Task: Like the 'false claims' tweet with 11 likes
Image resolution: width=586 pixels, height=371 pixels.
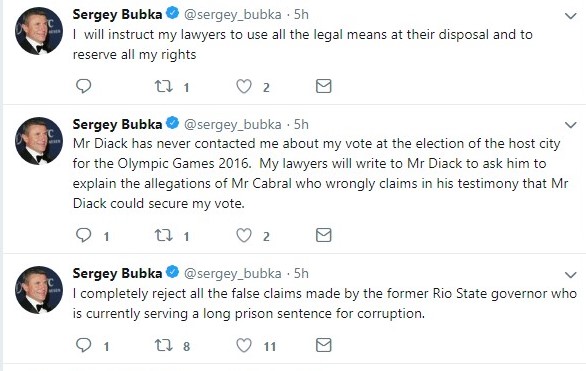Action: coord(244,345)
